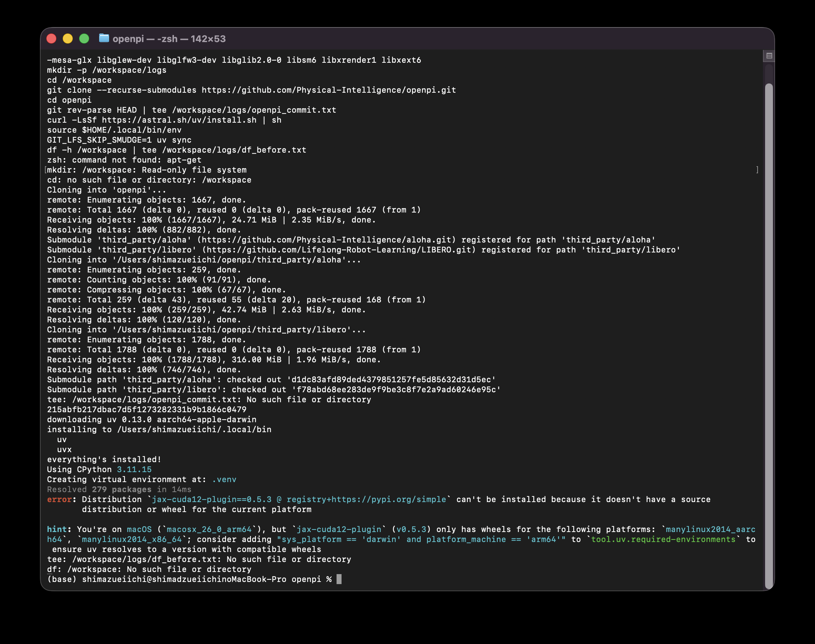Click the window title 'openpi — -zsh — 142×53'
The width and height of the screenshot is (815, 644).
[169, 39]
